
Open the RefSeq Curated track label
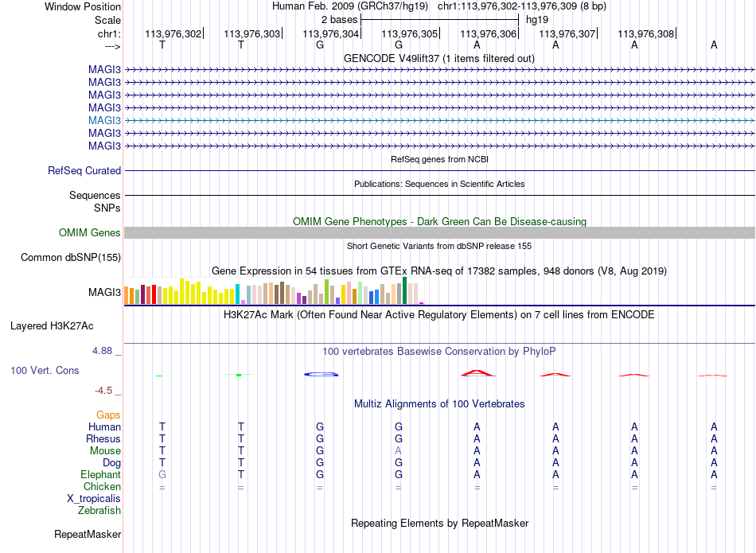pyautogui.click(x=84, y=170)
